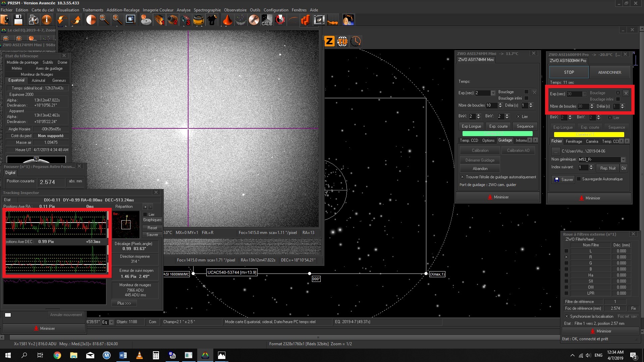This screenshot has width=644, height=362.
Task: Click ABANDONNER button in ASI1600MM panel
Action: [609, 72]
